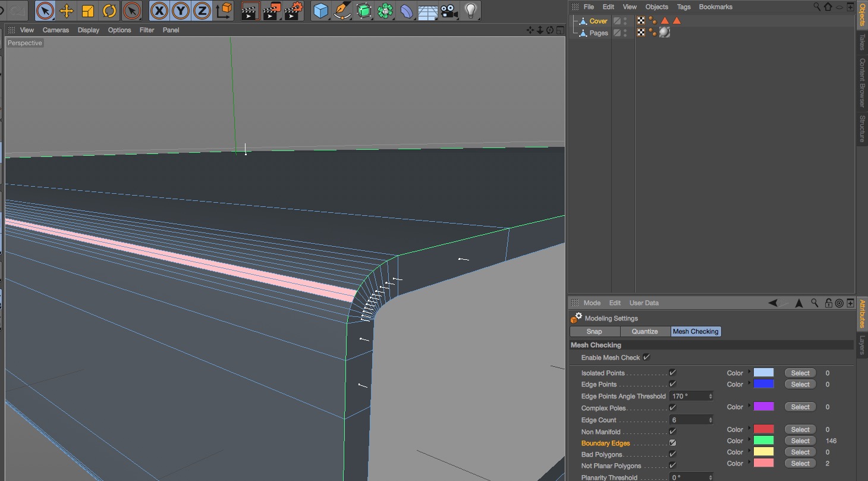Pick the Rotate tool
Image resolution: width=868 pixels, height=481 pixels.
[x=109, y=11]
